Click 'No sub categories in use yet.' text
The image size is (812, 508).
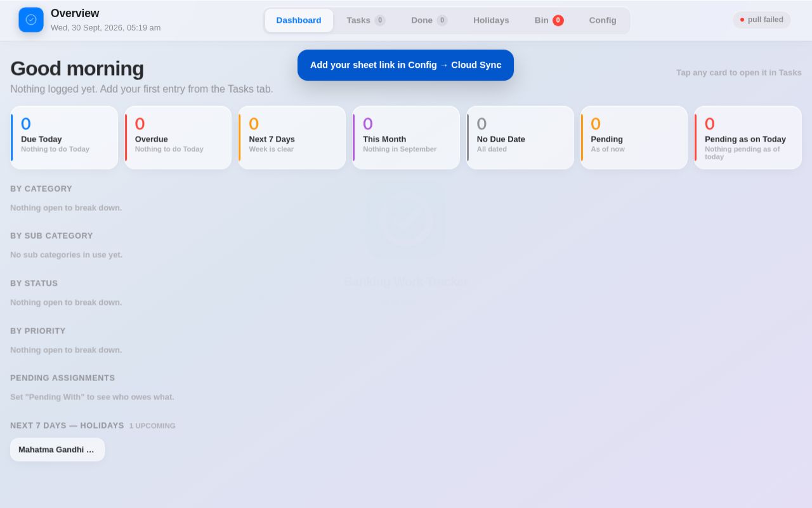pos(66,255)
